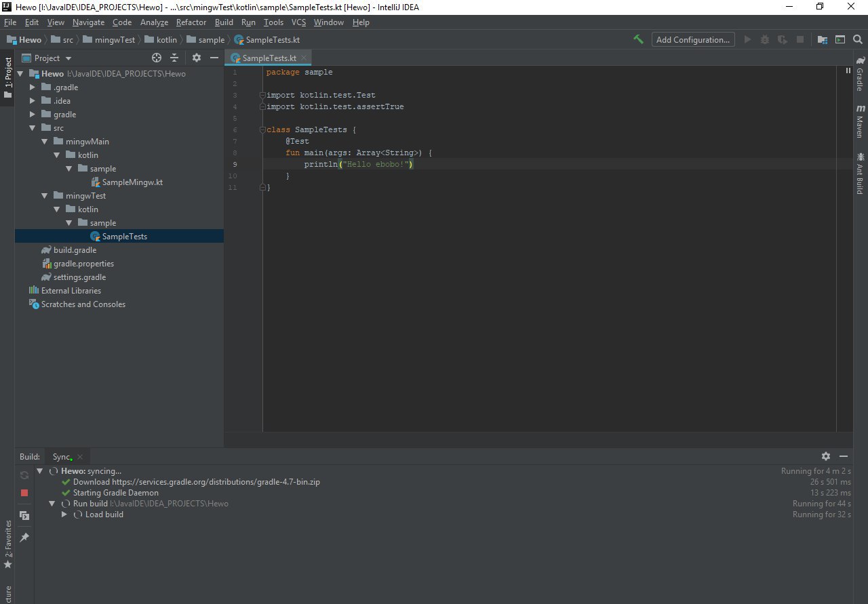Image resolution: width=868 pixels, height=604 pixels.
Task: Click the Download gradle-4.7-bin.zip build entry
Action: (191, 482)
